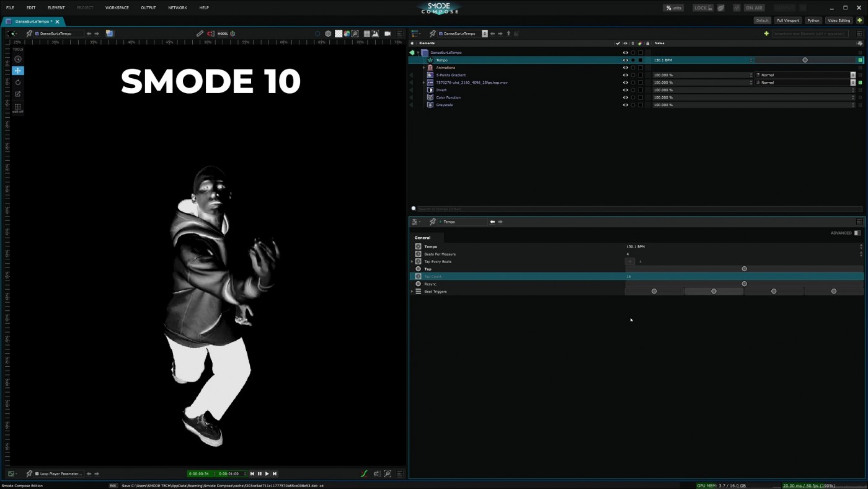Click the Tap trigger button
This screenshot has width=868, height=489.
[744, 269]
